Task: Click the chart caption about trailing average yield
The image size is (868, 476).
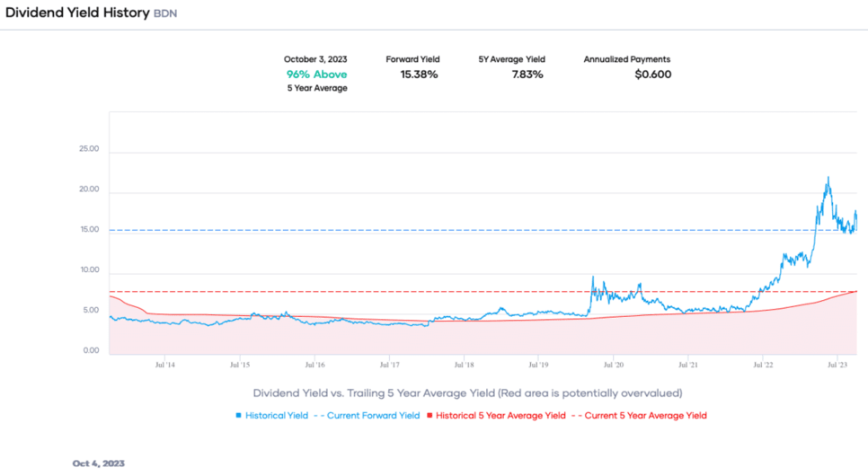Action: coord(467,393)
